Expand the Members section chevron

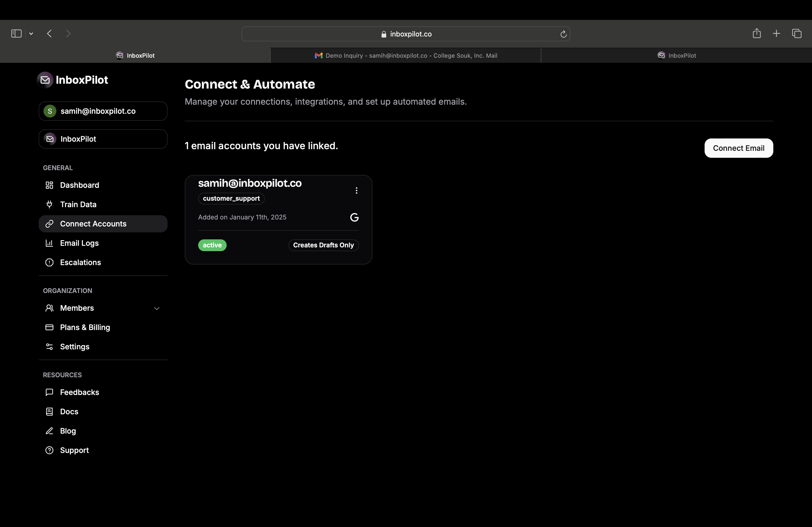tap(157, 309)
